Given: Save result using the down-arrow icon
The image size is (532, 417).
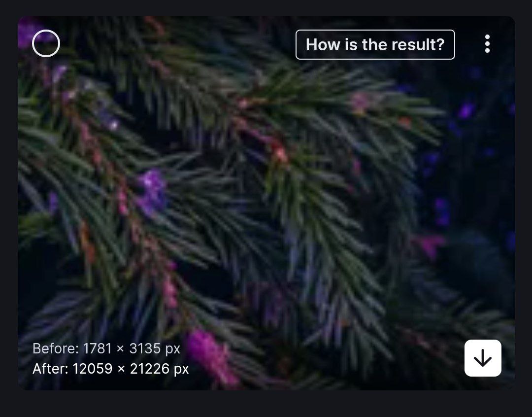Looking at the screenshot, I should tap(483, 358).
